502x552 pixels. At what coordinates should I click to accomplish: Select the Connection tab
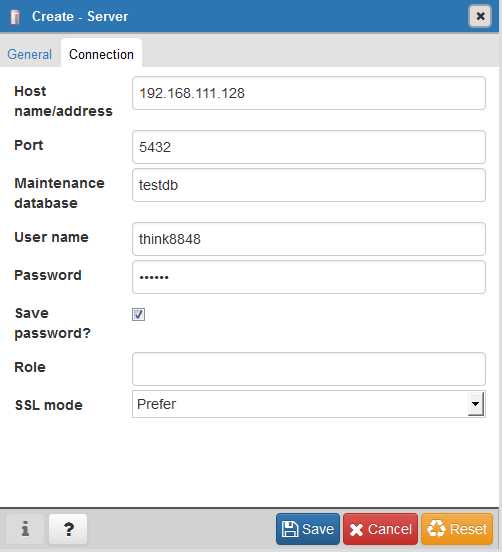coord(101,54)
